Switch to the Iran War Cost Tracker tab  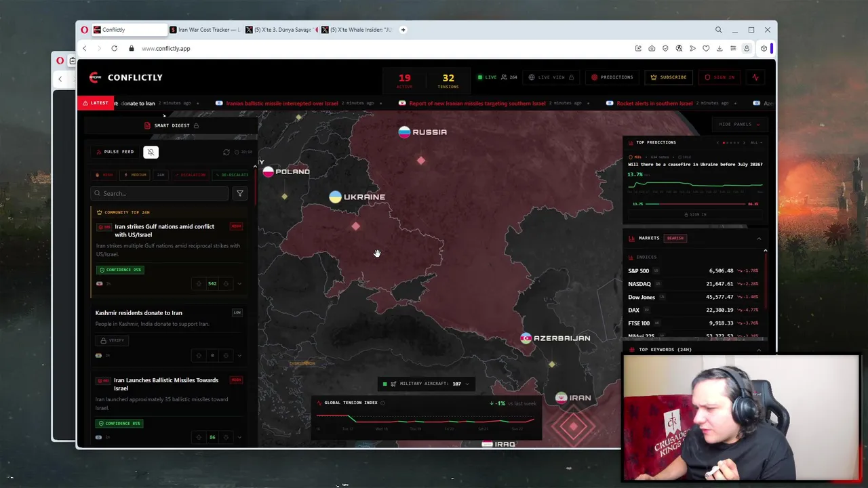[205, 30]
